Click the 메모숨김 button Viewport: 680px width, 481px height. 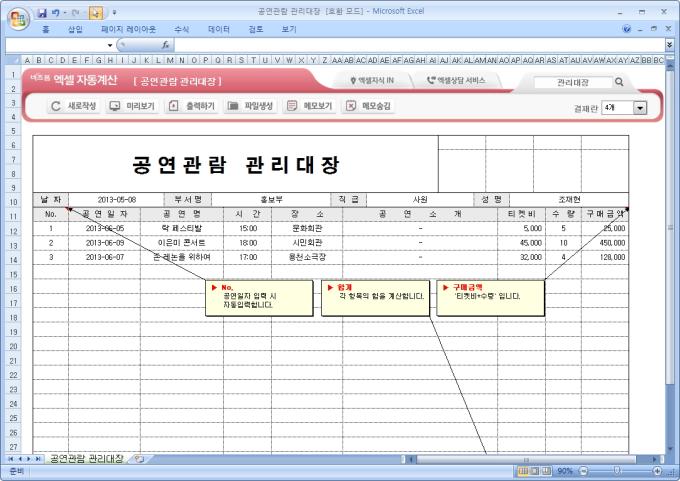(x=369, y=106)
